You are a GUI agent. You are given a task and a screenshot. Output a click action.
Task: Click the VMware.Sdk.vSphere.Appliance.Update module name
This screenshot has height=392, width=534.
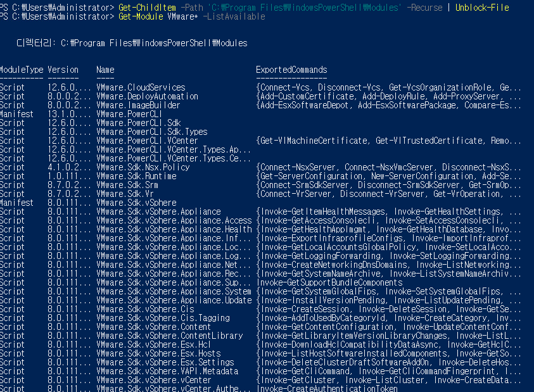174,300
